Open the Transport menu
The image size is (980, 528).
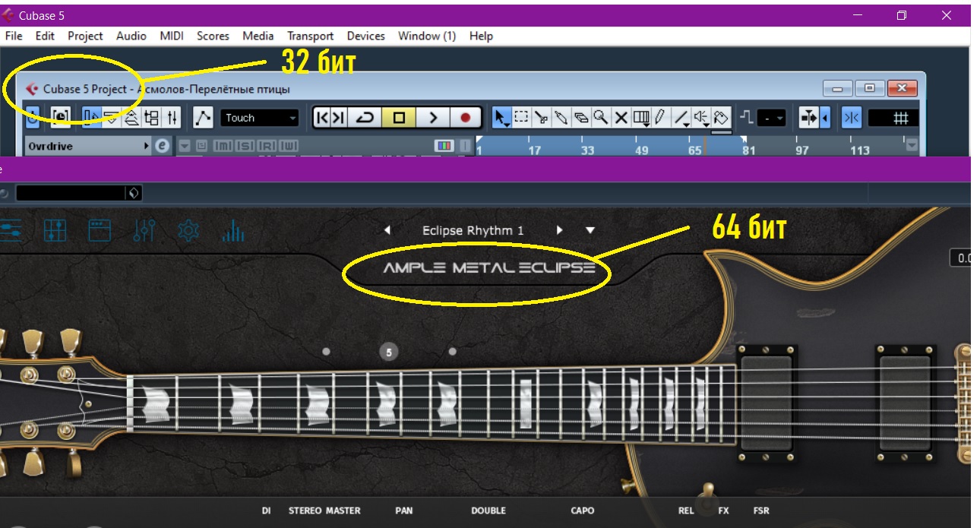coord(310,36)
